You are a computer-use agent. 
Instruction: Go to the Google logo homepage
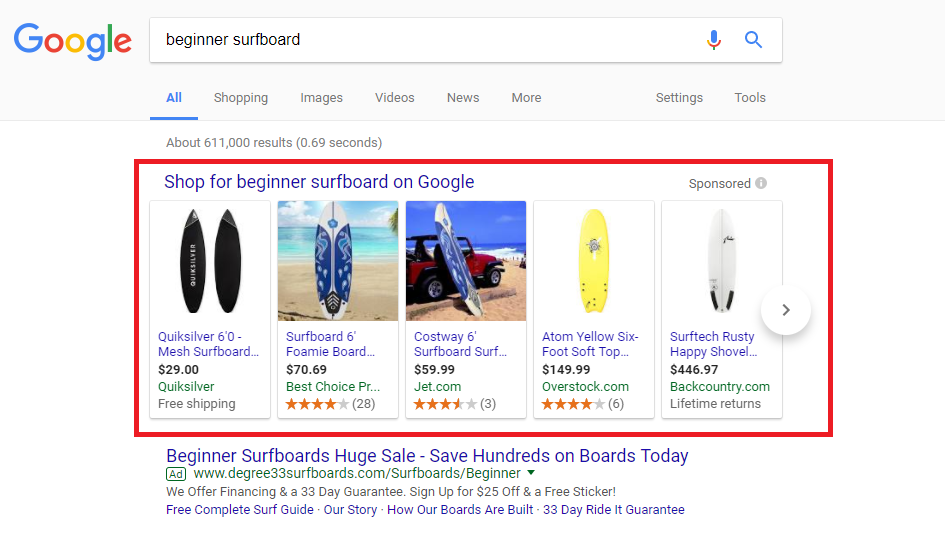[x=72, y=40]
